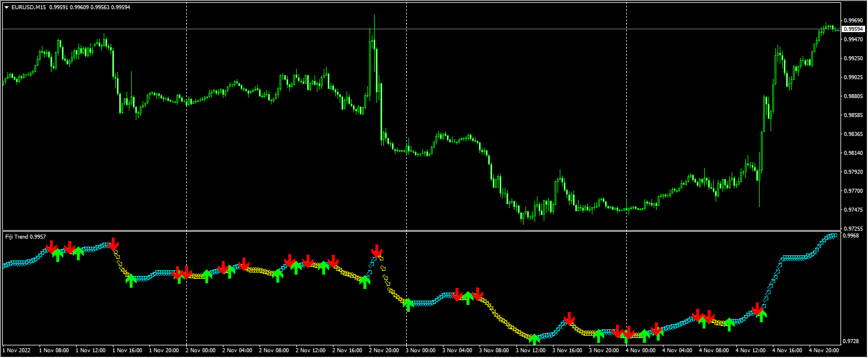This screenshot has width=868, height=358.
Task: Click the red down arrow near 3 Nov 16:00
Action: (x=569, y=316)
